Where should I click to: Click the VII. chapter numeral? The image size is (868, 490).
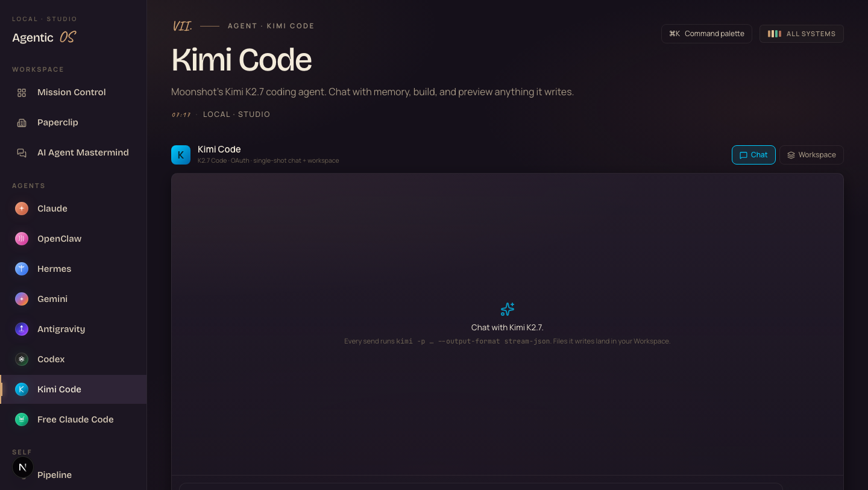coord(183,26)
